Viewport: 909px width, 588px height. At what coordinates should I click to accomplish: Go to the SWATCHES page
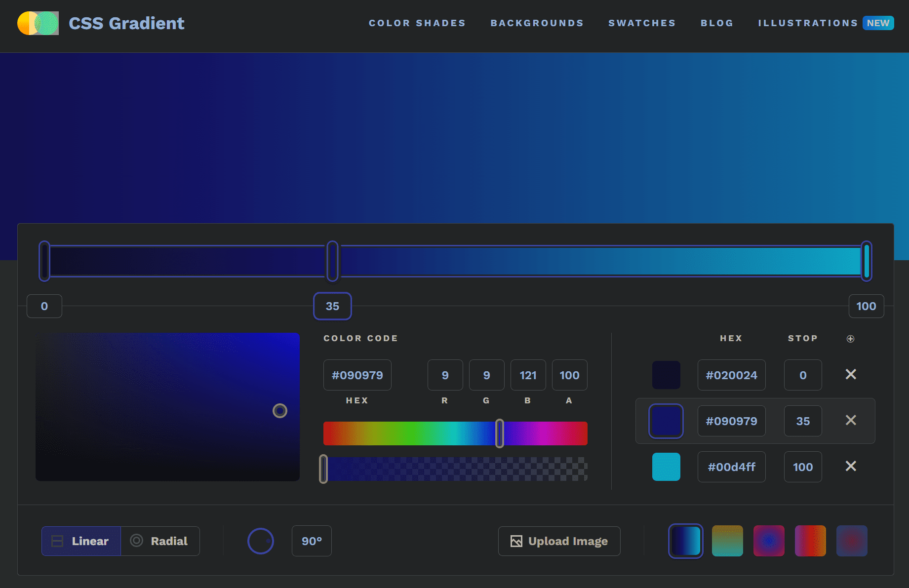tap(642, 23)
